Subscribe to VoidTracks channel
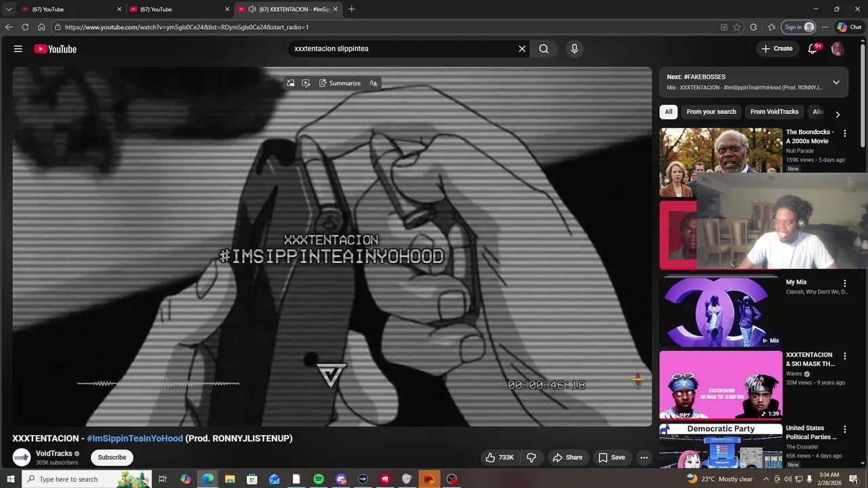 tap(112, 457)
